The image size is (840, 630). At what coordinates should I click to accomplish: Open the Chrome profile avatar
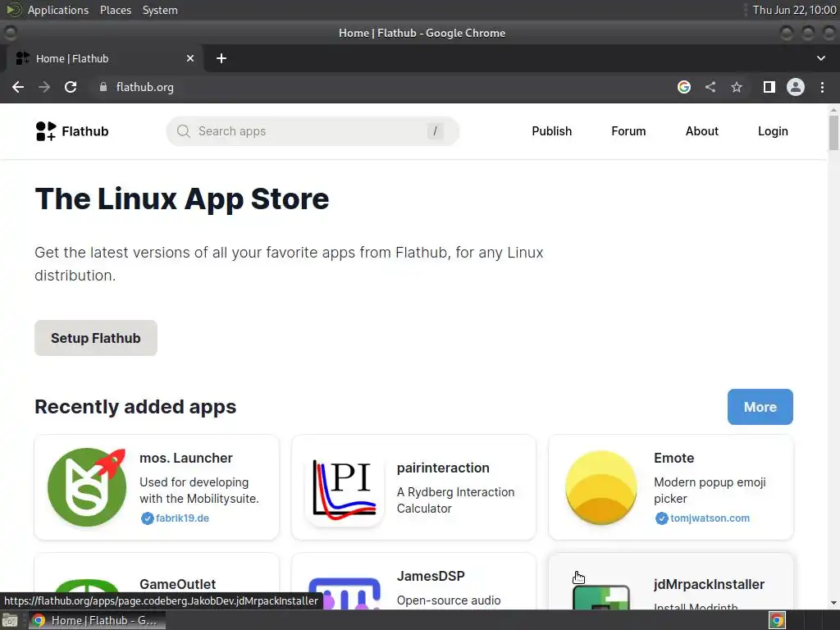(796, 87)
